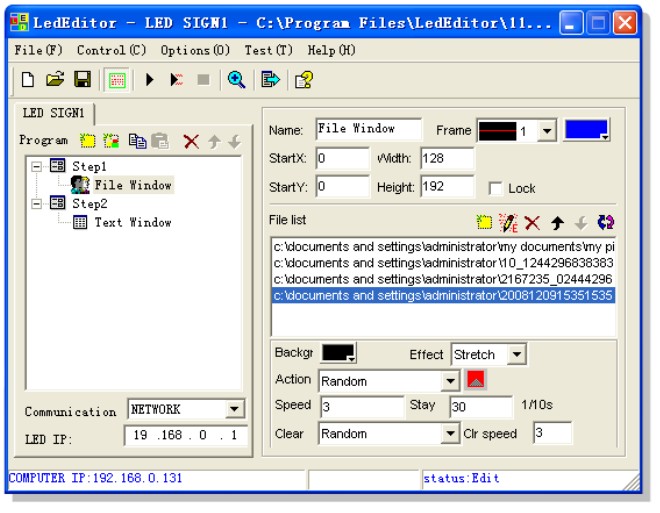660x513 pixels.
Task: Collapse the Step2 tree node
Action: pyautogui.click(x=37, y=204)
